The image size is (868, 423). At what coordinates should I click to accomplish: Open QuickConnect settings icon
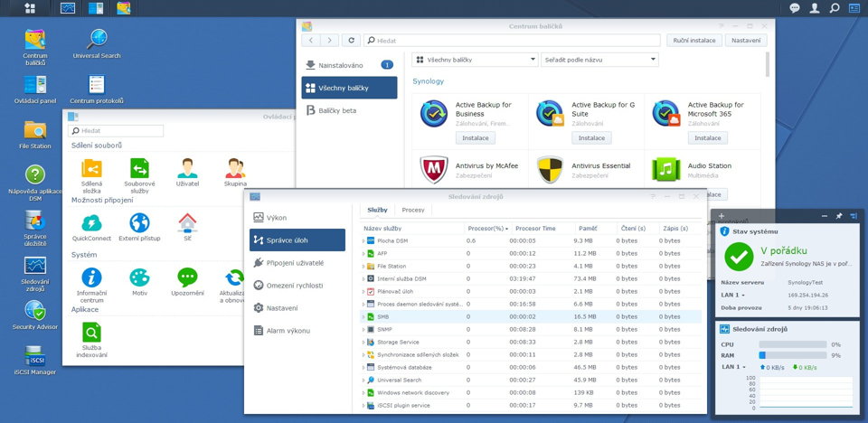[x=91, y=222]
